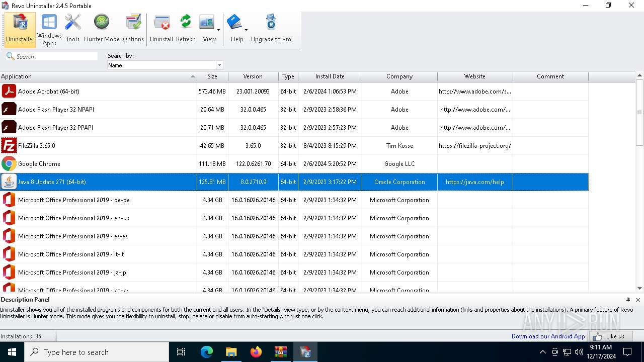The height and width of the screenshot is (362, 644).
Task: Sort by the Comment column header
Action: pyautogui.click(x=550, y=76)
